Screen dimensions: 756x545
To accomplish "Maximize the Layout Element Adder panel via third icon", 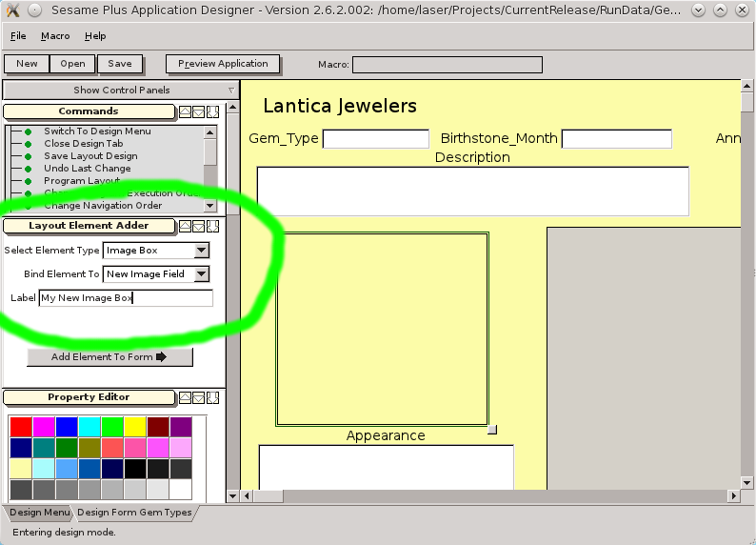I will point(212,226).
